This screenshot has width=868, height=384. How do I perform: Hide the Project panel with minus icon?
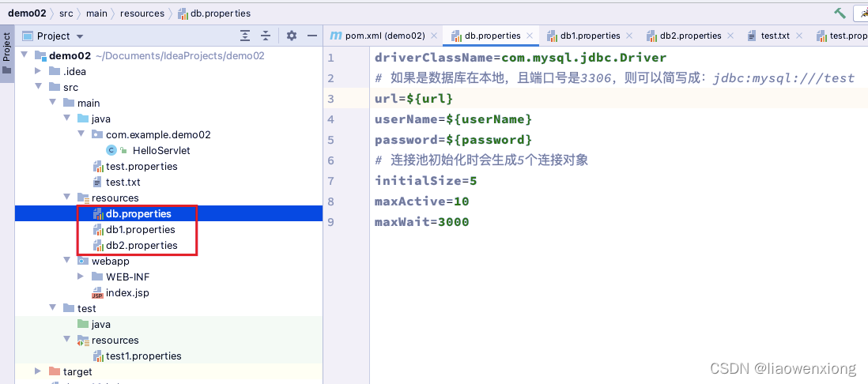(312, 36)
